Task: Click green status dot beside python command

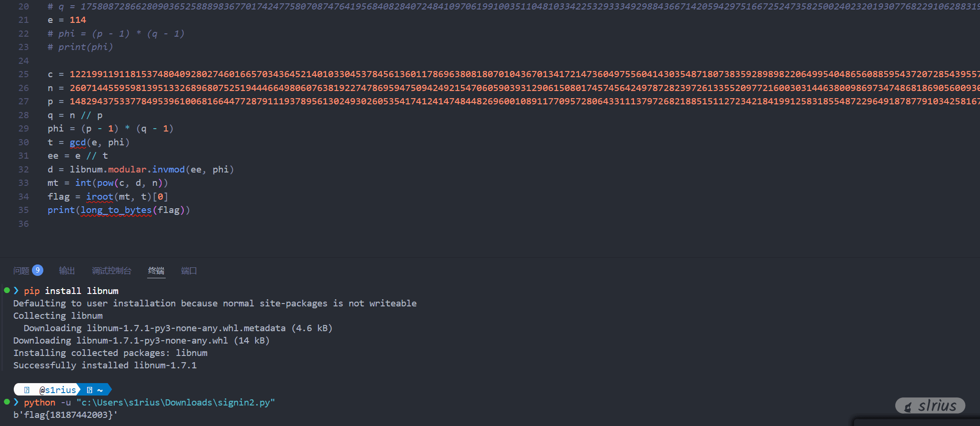Action: point(7,402)
